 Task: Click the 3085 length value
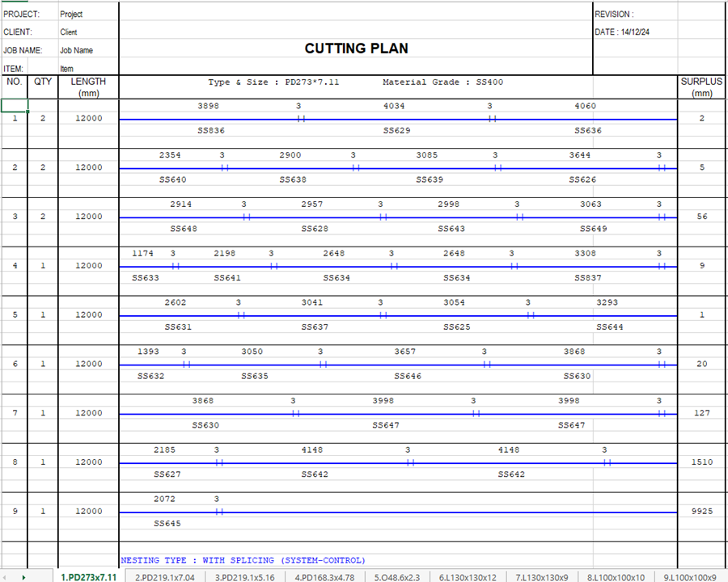[426, 155]
